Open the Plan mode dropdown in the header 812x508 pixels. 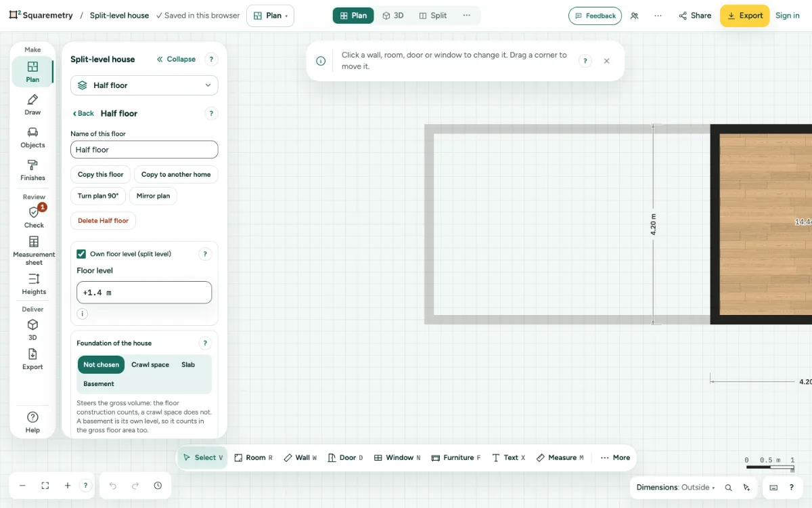pos(270,16)
